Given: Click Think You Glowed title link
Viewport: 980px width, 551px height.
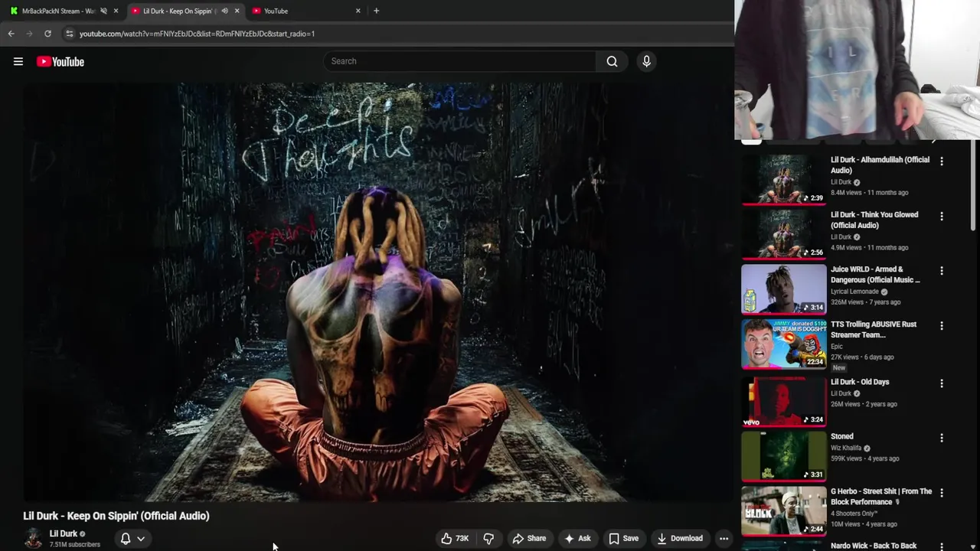Looking at the screenshot, I should (874, 220).
